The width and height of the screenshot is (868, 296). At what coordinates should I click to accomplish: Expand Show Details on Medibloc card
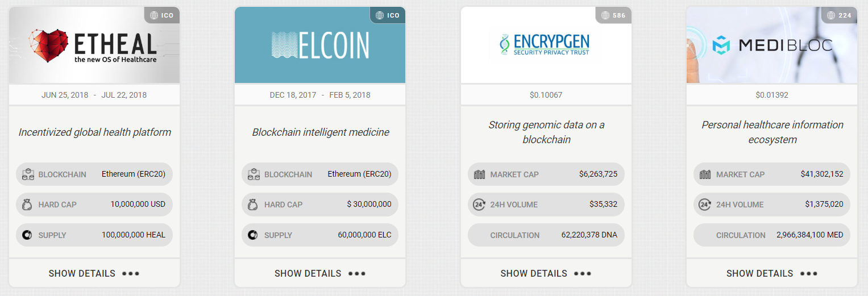pos(772,273)
